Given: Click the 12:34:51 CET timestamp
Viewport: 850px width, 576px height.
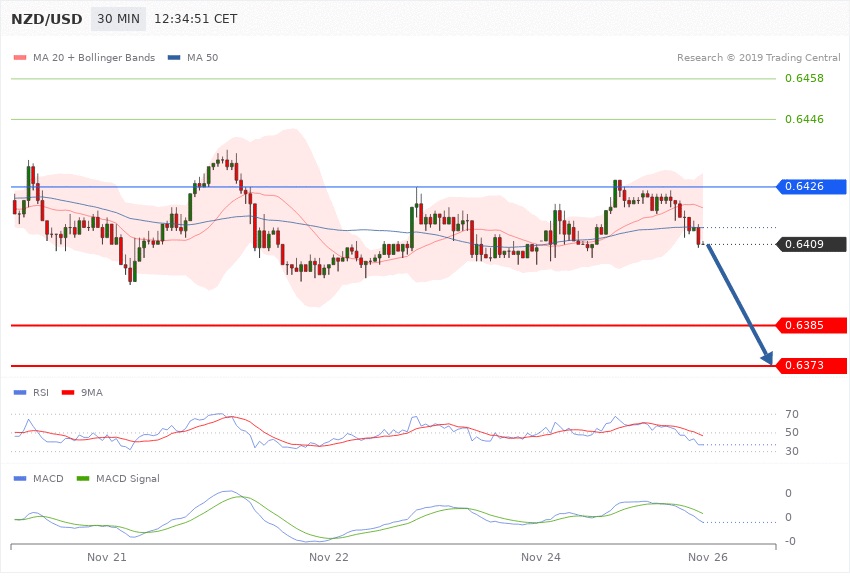Looking at the screenshot, I should (196, 19).
